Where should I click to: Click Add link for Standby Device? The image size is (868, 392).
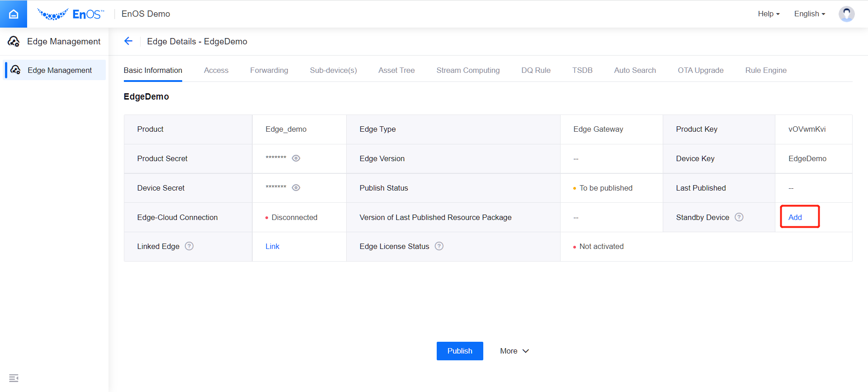[795, 217]
